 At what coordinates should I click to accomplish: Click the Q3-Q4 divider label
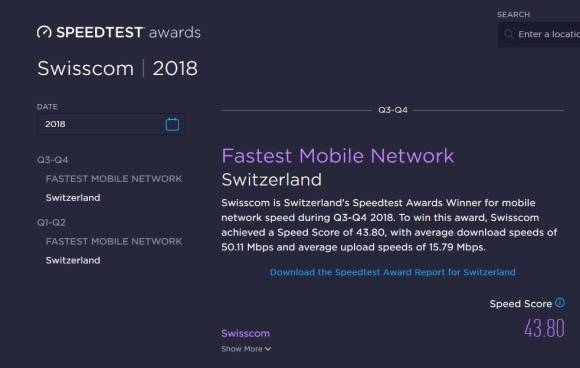[x=393, y=110]
